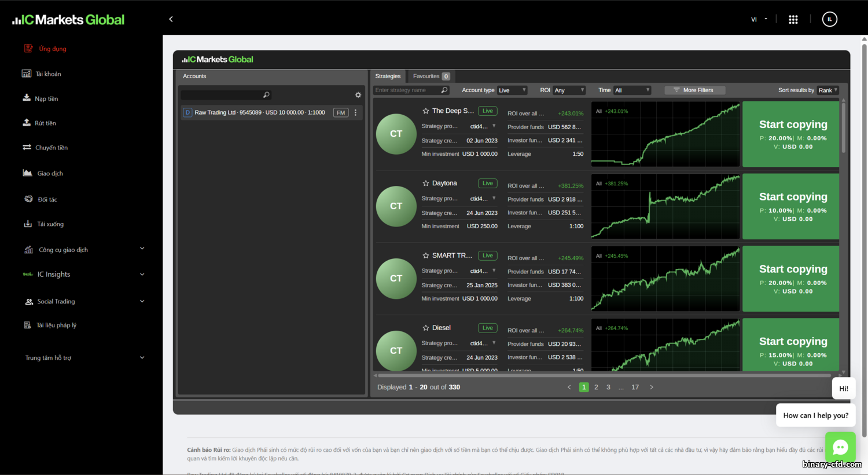The width and height of the screenshot is (868, 475).
Task: Click the strategy name search magnifier
Action: 444,90
